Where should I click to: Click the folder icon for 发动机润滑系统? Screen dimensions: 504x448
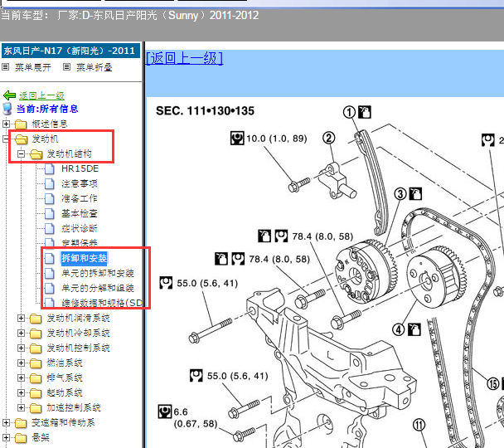36,319
